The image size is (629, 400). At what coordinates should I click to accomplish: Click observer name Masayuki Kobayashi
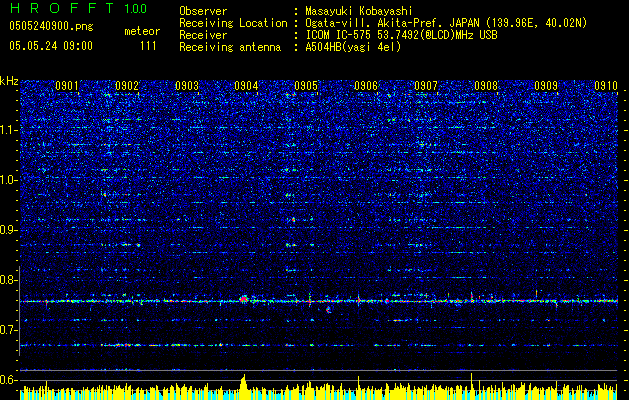(359, 11)
